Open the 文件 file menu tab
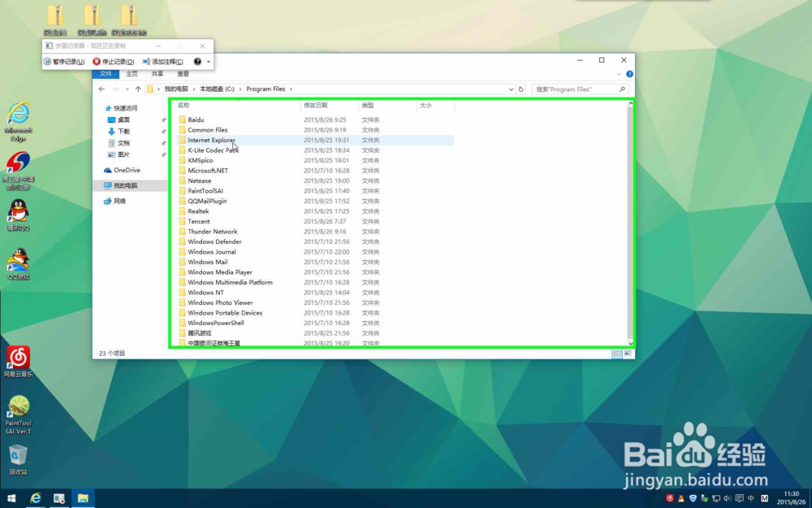Image resolution: width=812 pixels, height=508 pixels. [106, 74]
